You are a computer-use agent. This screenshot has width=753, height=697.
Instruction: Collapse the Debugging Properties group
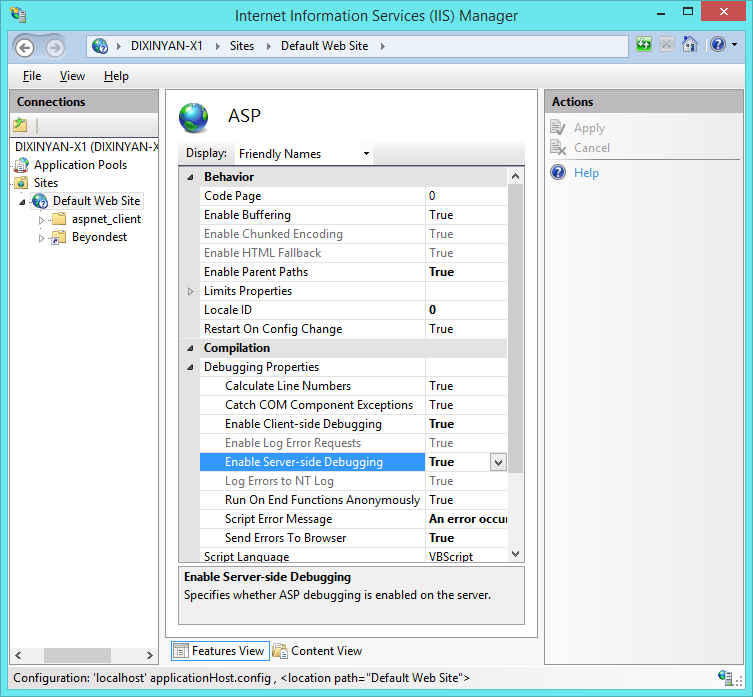[x=190, y=367]
